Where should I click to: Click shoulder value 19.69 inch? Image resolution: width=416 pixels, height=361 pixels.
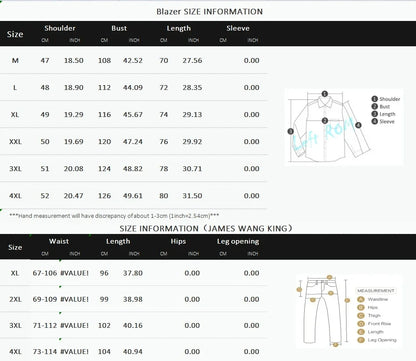click(74, 142)
